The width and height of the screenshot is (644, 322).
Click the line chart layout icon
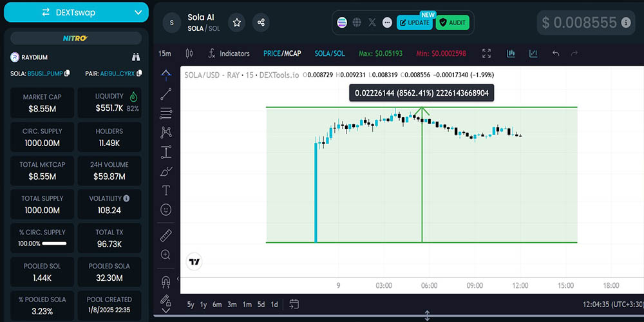(533, 53)
